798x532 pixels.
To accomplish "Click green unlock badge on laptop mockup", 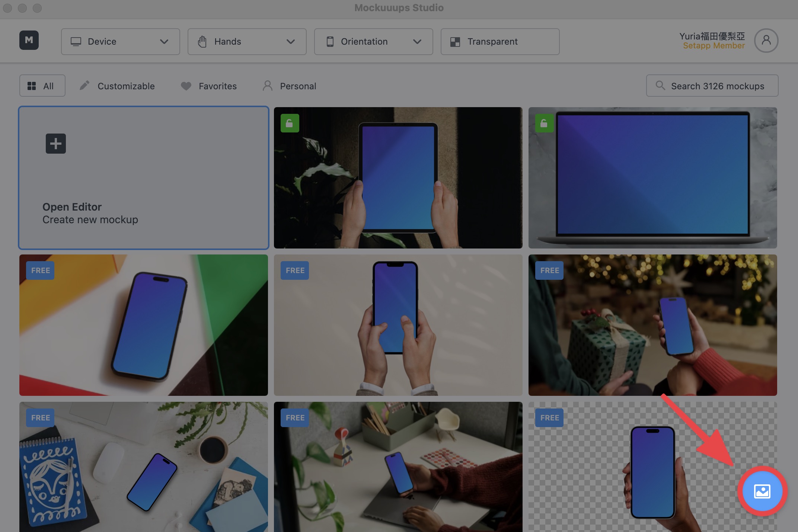I will click(x=544, y=123).
